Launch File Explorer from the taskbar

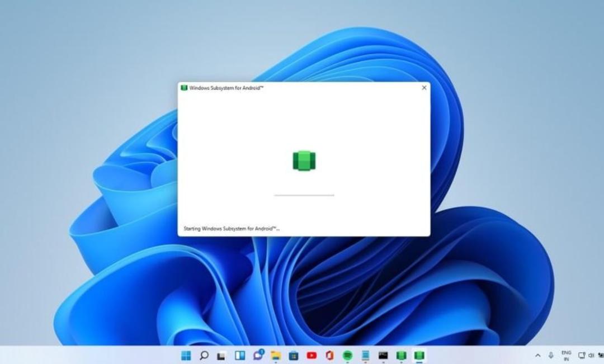[x=275, y=355]
